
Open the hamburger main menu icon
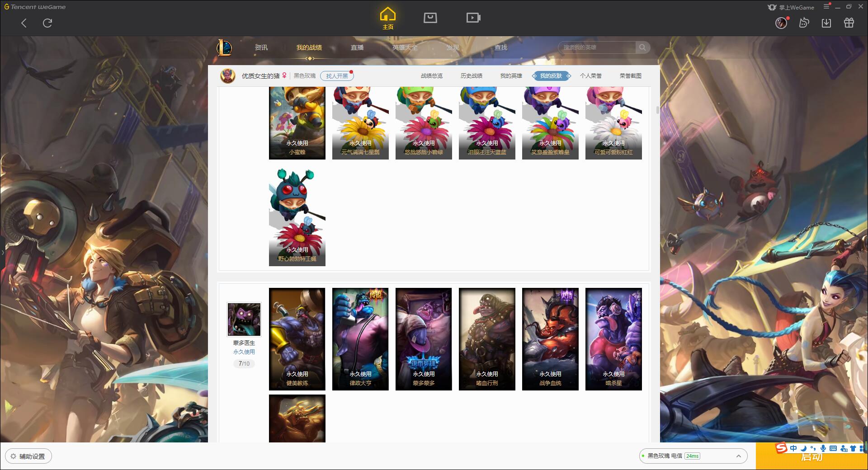pyautogui.click(x=826, y=6)
